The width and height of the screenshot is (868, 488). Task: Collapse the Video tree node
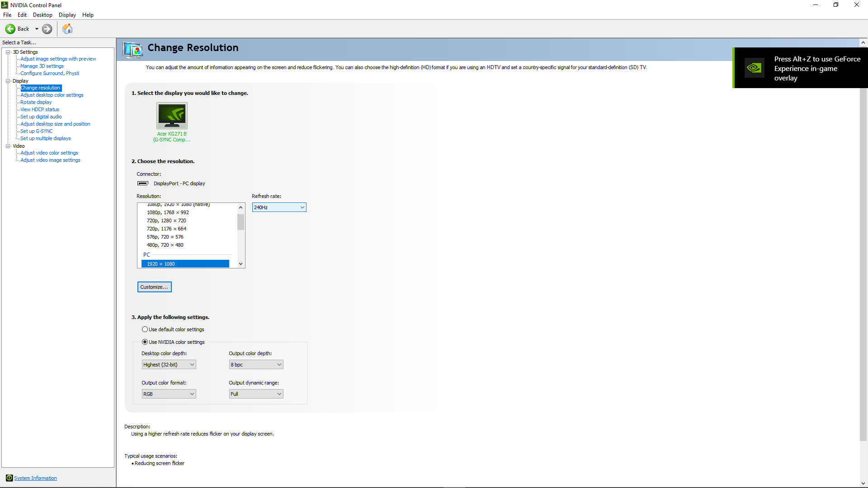point(8,146)
